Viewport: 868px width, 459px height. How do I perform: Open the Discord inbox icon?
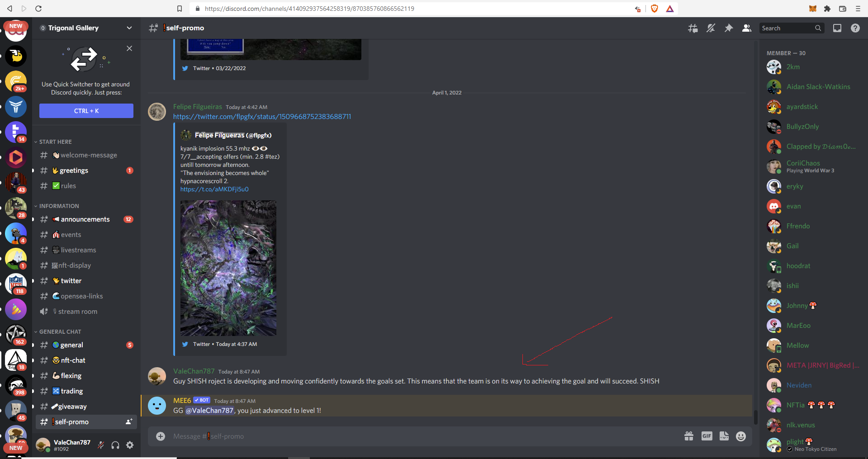coord(837,28)
